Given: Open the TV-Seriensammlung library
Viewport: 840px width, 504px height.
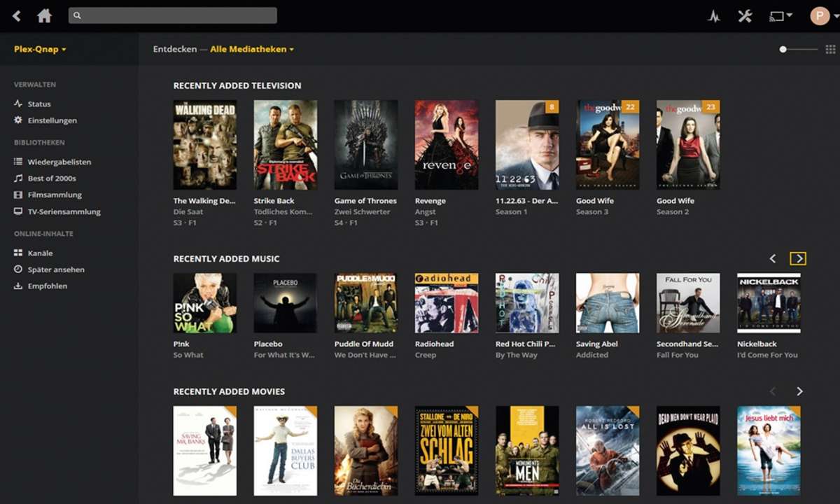Looking at the screenshot, I should pos(64,211).
